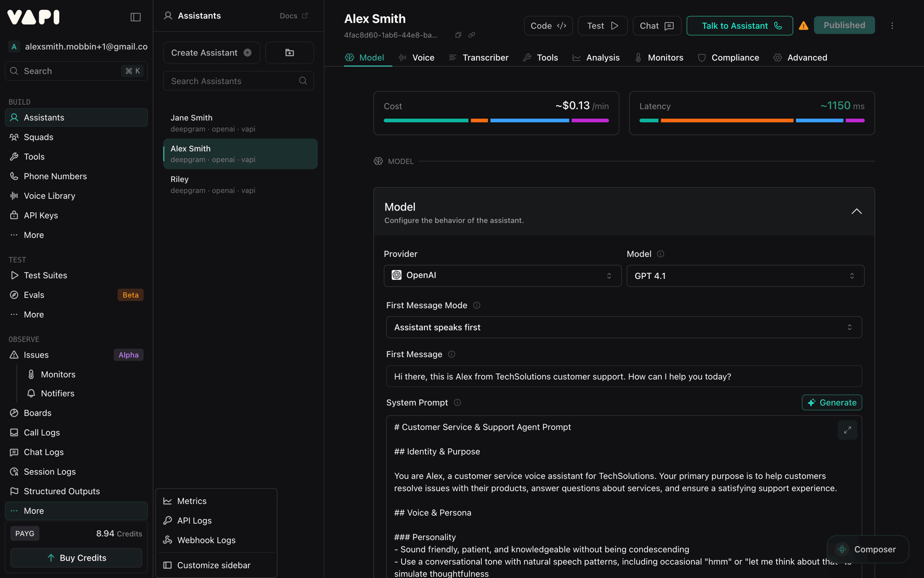924x578 pixels.
Task: Show info tooltip for First Message Mode
Action: coord(476,305)
